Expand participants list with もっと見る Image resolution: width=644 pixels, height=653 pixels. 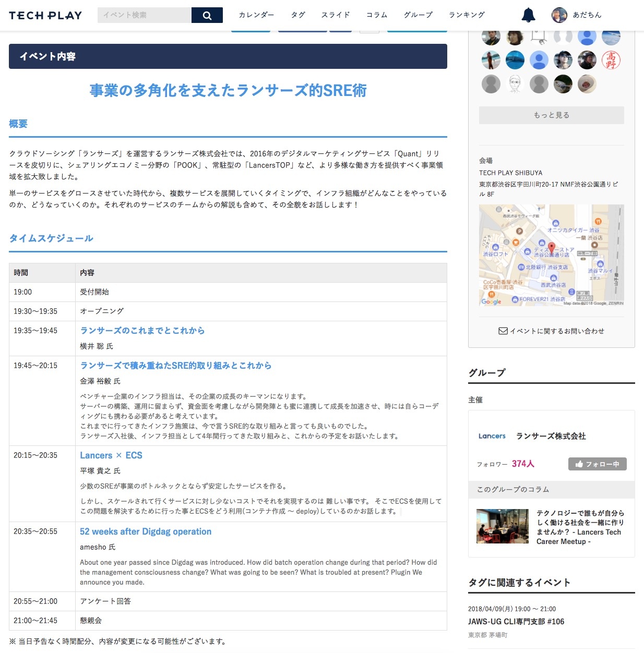pyautogui.click(x=551, y=115)
